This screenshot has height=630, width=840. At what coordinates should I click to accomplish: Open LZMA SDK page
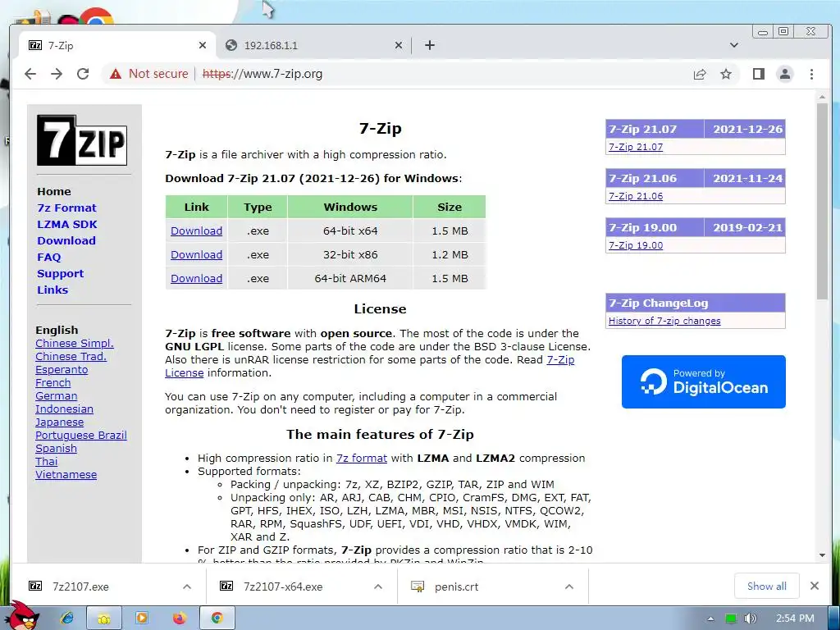(x=67, y=225)
